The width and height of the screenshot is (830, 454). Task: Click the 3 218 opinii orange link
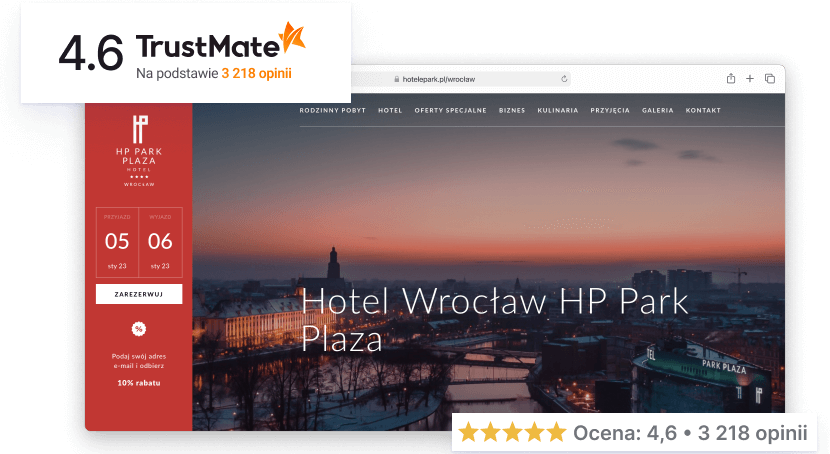point(257,73)
